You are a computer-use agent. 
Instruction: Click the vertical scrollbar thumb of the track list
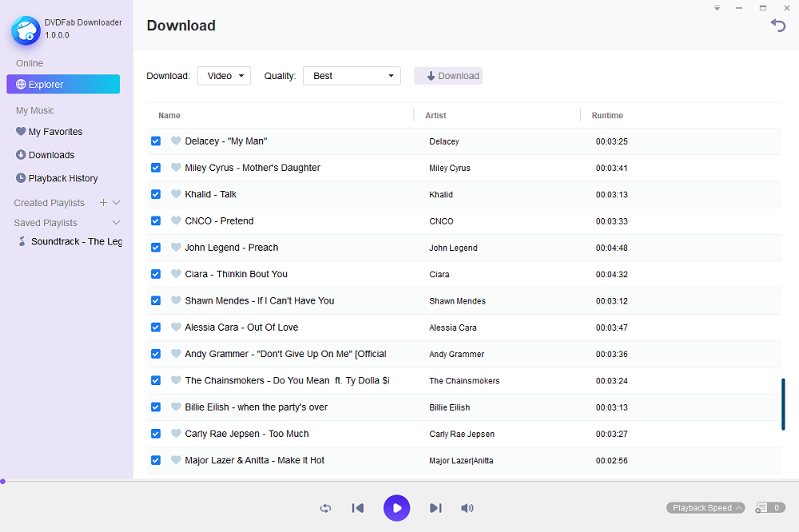[783, 405]
